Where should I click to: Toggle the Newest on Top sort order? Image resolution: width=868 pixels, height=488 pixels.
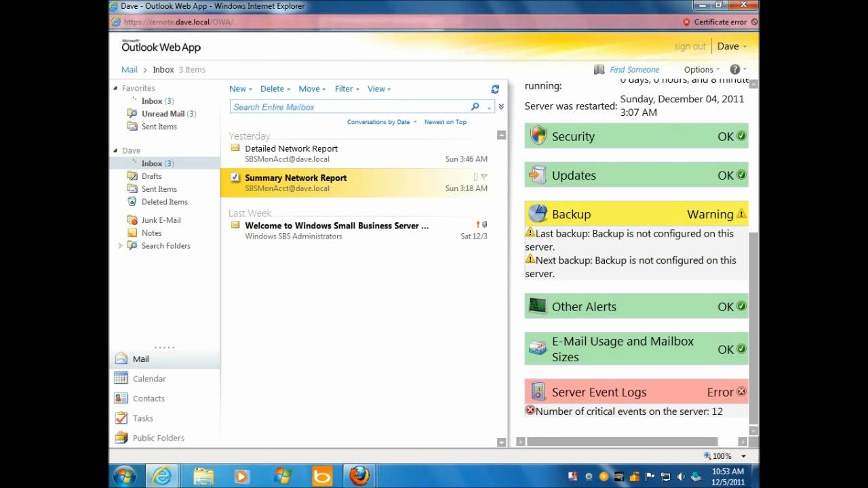tap(446, 122)
